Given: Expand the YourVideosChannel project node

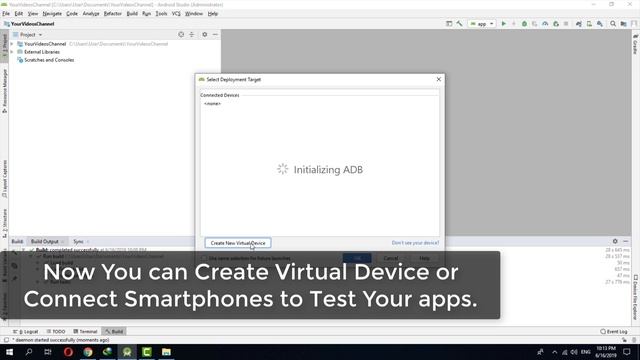Looking at the screenshot, I should click(12, 44).
